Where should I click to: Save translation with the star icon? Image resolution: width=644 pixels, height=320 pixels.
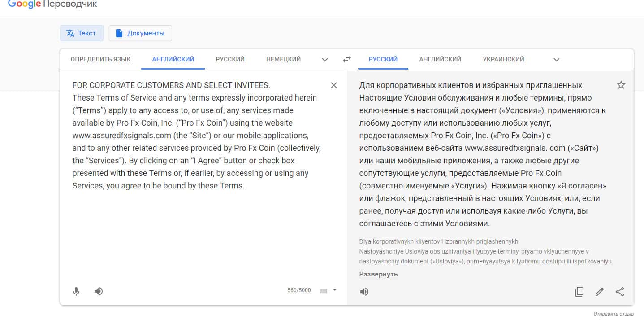point(621,85)
